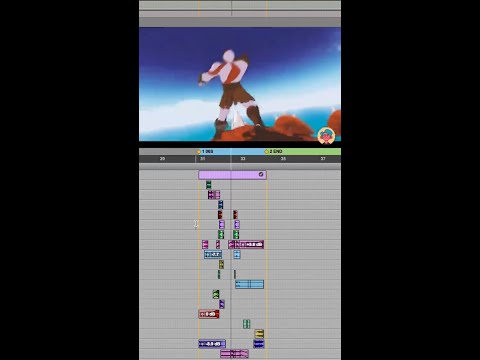This screenshot has height=360, width=480.
Task: Select the wide sky-blue clip ending at the END marker
Action: 250,284
